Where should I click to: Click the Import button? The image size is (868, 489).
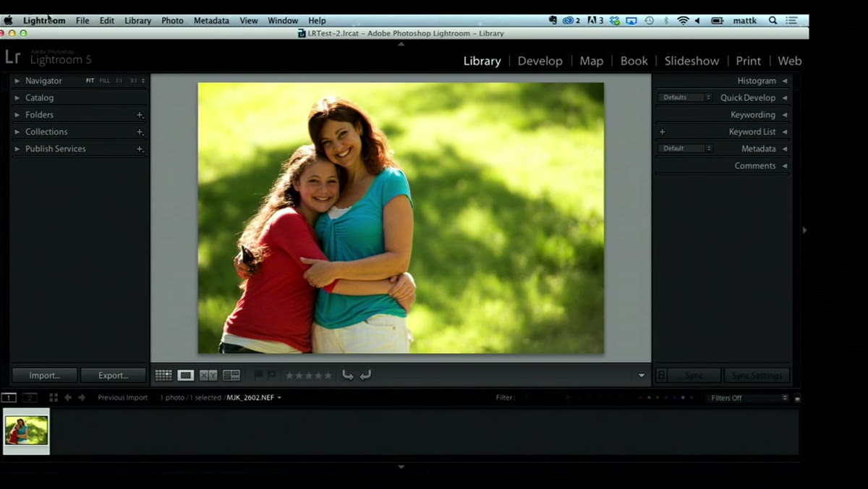(44, 375)
